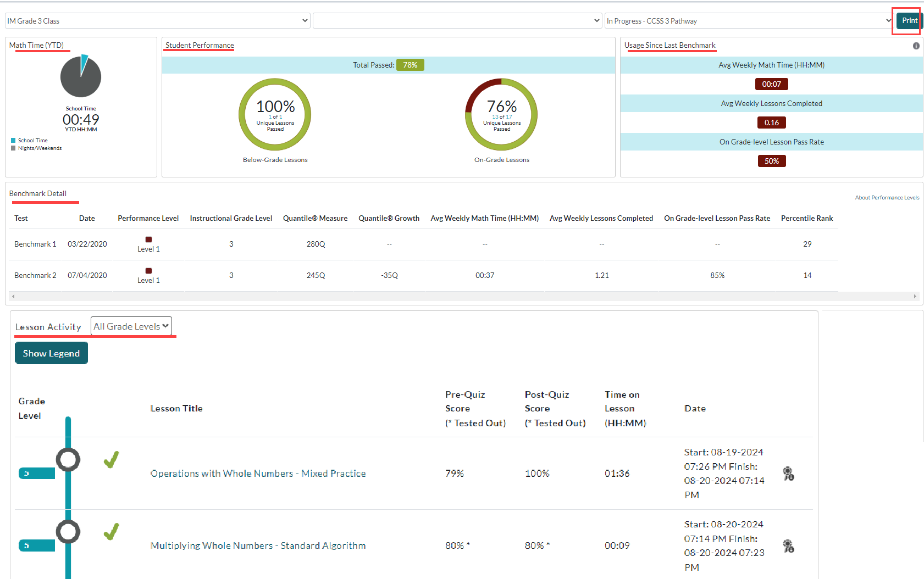
Task: Click the Math Time (YTD) panel heading
Action: [36, 46]
